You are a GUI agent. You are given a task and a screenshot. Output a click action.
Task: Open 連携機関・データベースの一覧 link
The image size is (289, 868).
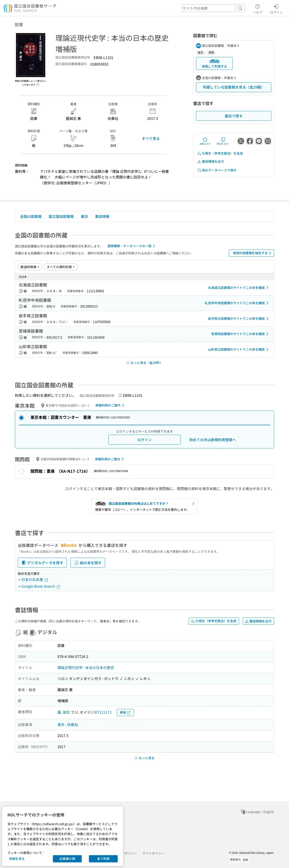[131, 246]
